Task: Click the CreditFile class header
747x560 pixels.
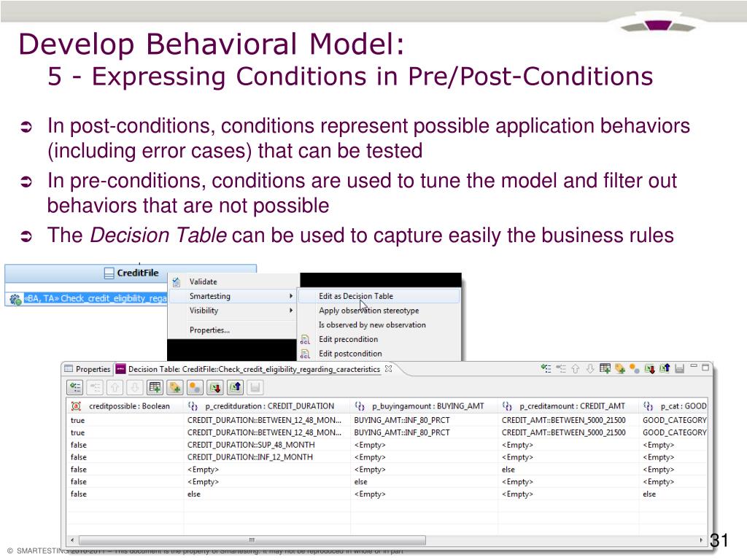Action: (131, 273)
